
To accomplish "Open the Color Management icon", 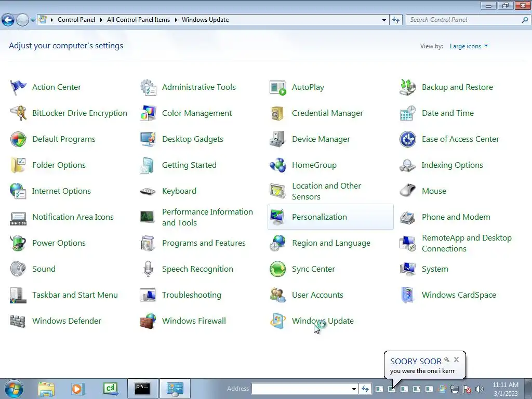I will (148, 113).
